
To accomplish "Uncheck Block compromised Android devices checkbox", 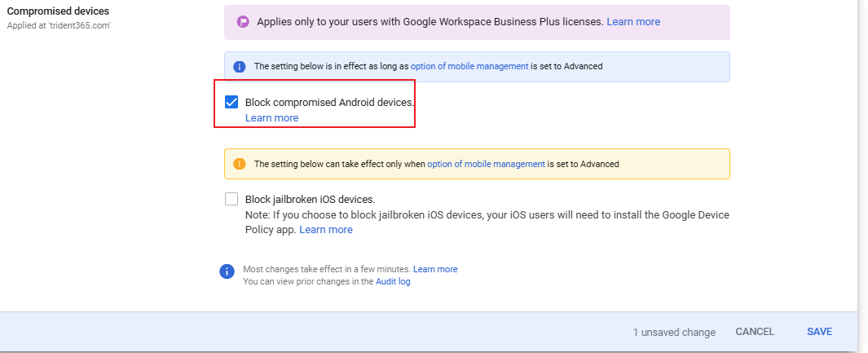I will [231, 103].
